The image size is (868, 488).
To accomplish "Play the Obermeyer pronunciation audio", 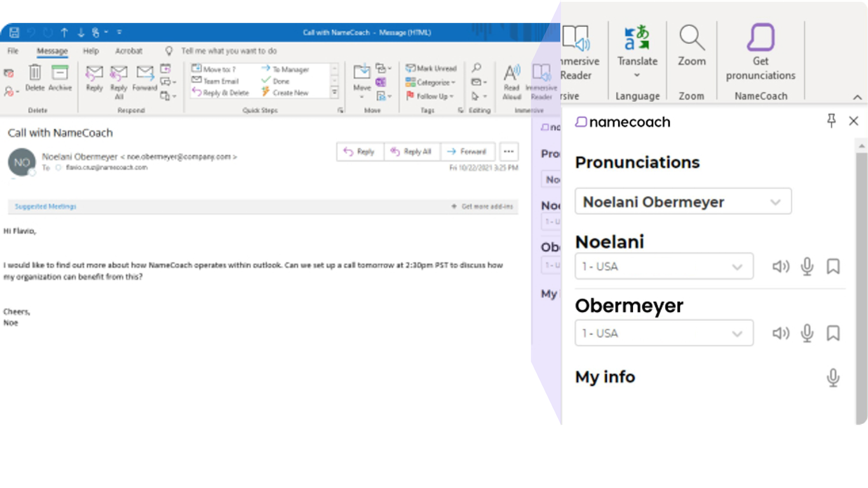I will pyautogui.click(x=780, y=333).
